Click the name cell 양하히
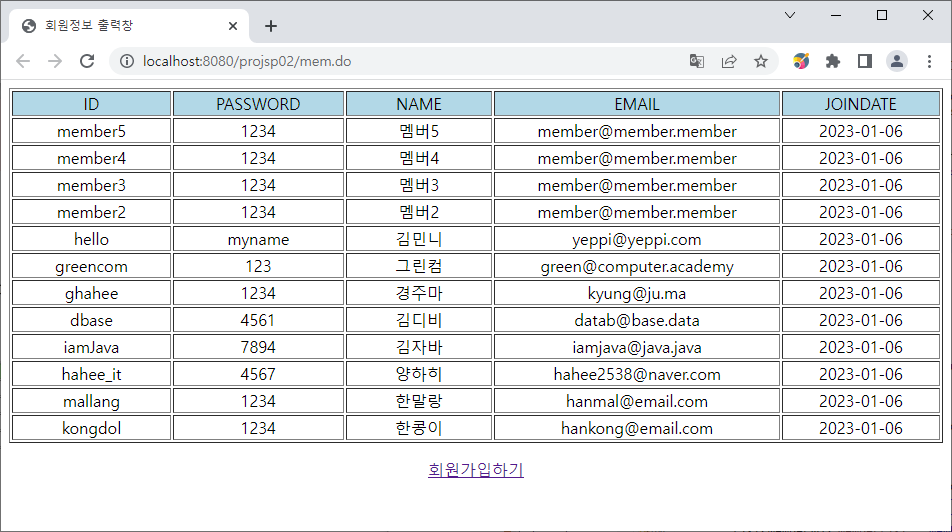This screenshot has width=952, height=532. [419, 374]
